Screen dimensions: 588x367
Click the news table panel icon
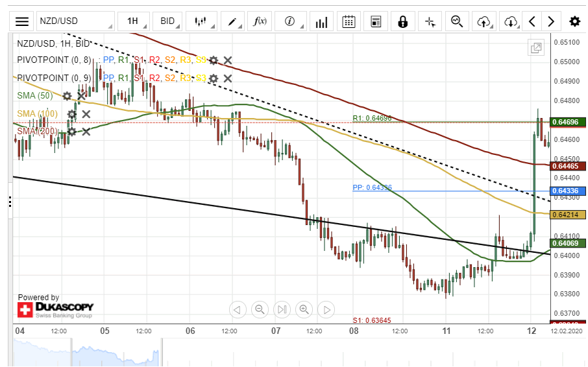coord(376,21)
